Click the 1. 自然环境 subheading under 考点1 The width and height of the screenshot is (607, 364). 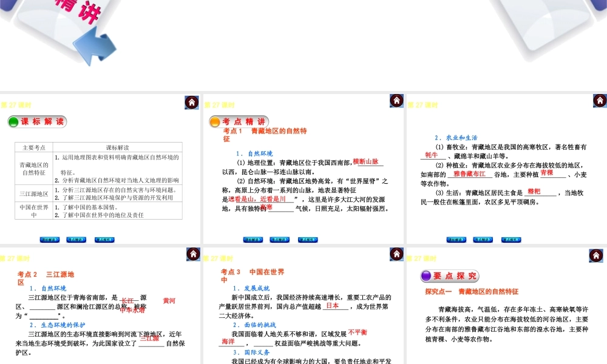point(254,153)
